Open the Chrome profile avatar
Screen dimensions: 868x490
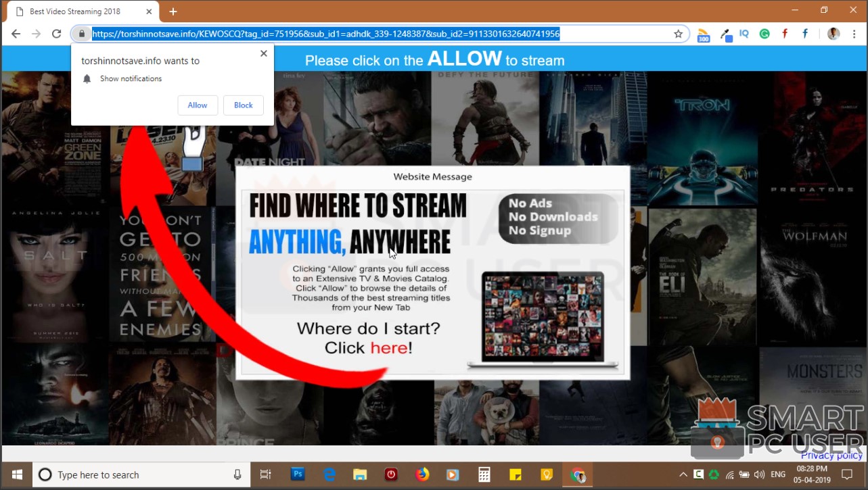[833, 33]
